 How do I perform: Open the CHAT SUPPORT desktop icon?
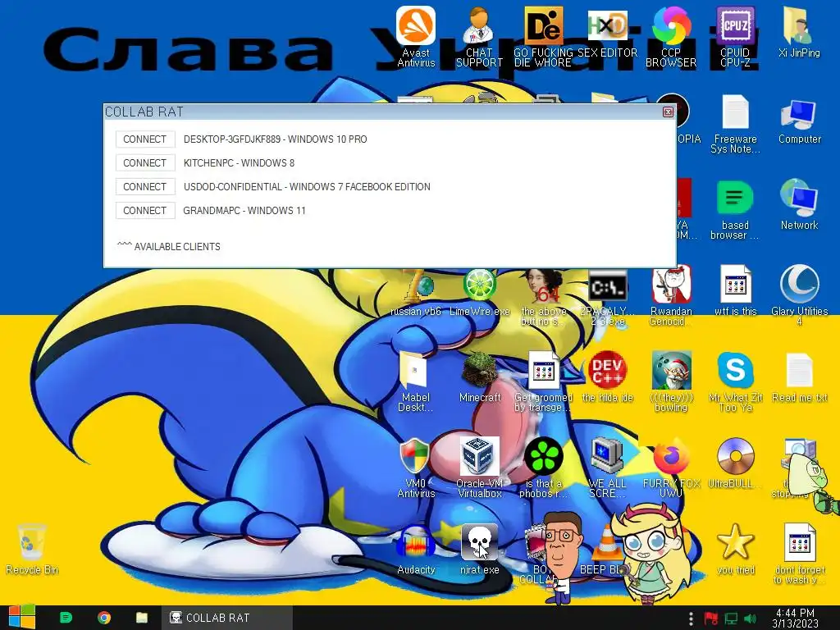(479, 36)
